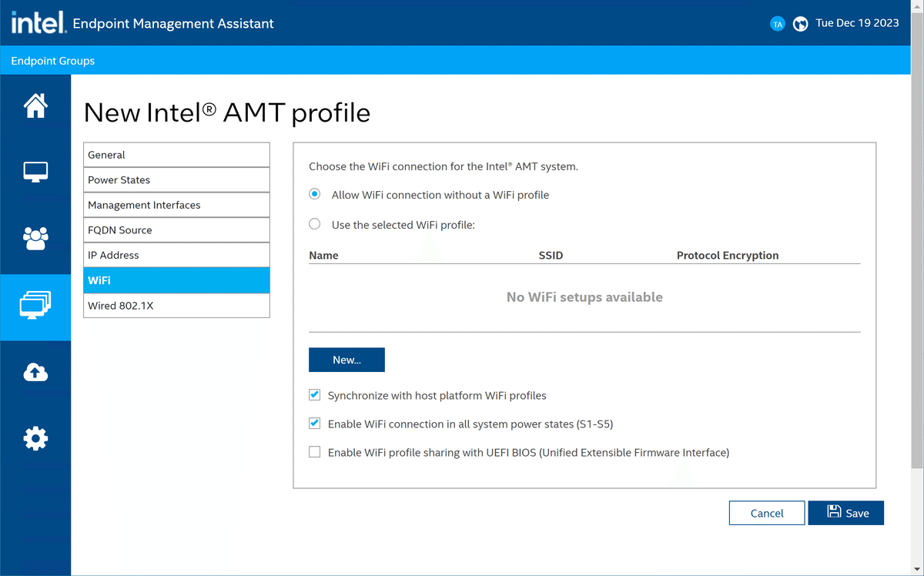
Task: Open the cloud upload icon
Action: click(35, 373)
